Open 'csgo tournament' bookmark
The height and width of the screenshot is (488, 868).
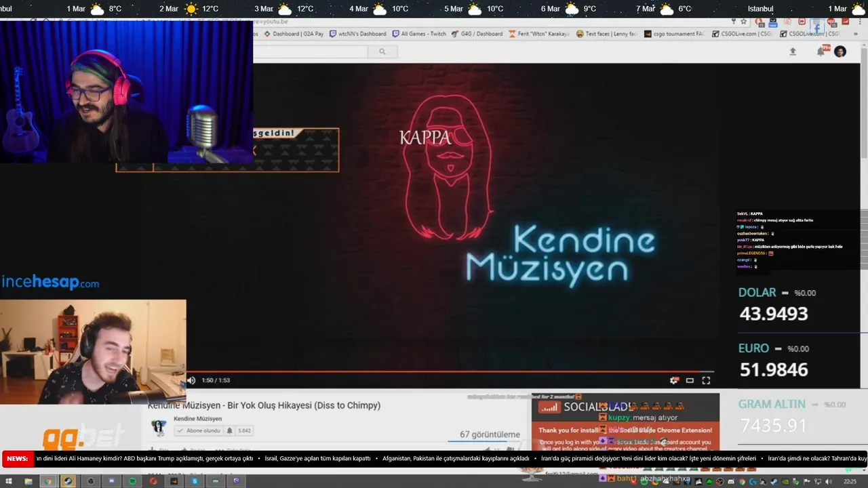(675, 34)
